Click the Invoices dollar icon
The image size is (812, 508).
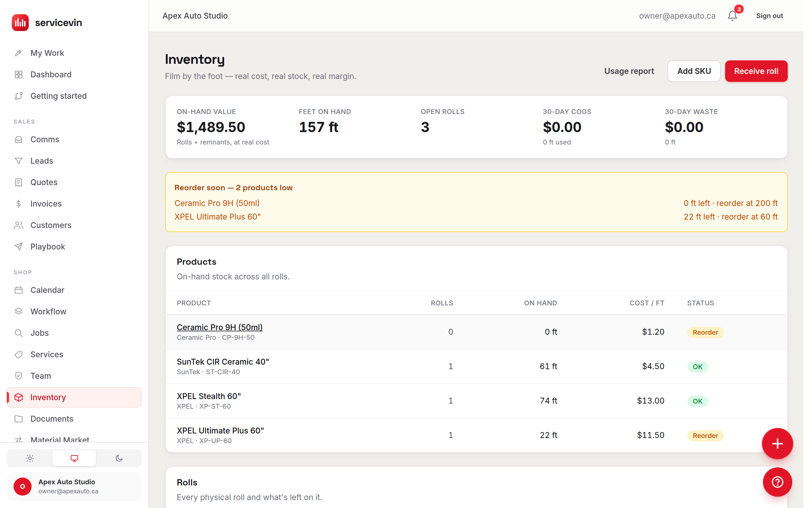[18, 204]
